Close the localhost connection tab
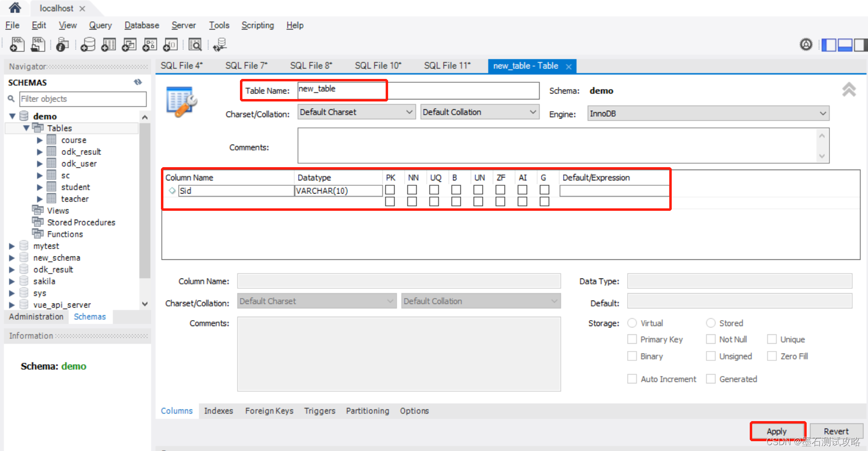Viewport: 868px width, 451px height. point(82,8)
